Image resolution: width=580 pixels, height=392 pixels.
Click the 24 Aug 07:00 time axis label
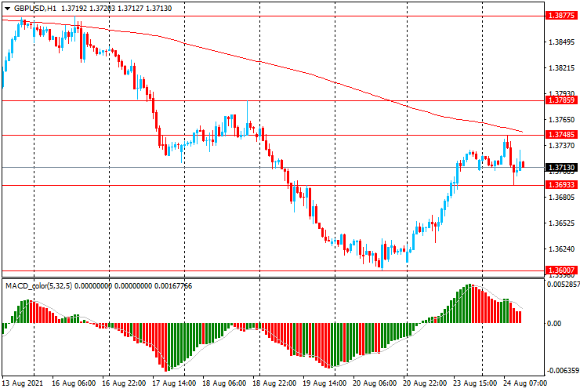525,383
